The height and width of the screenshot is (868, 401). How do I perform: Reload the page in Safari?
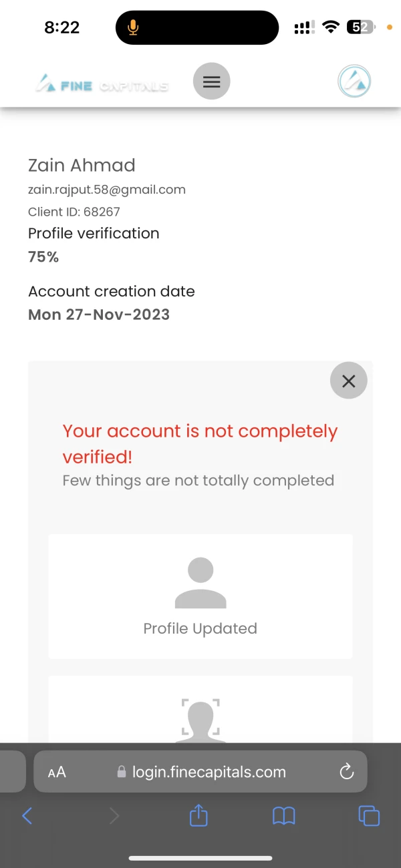coord(346,773)
